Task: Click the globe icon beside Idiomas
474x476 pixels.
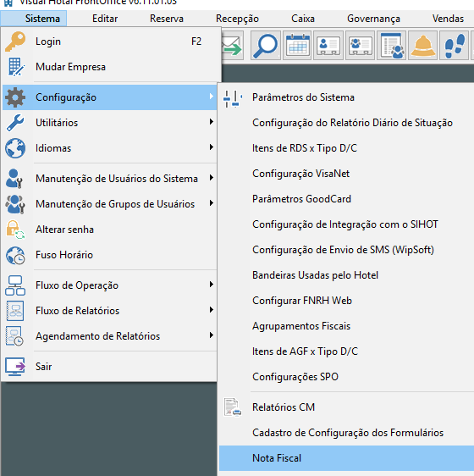Action: pos(15,148)
